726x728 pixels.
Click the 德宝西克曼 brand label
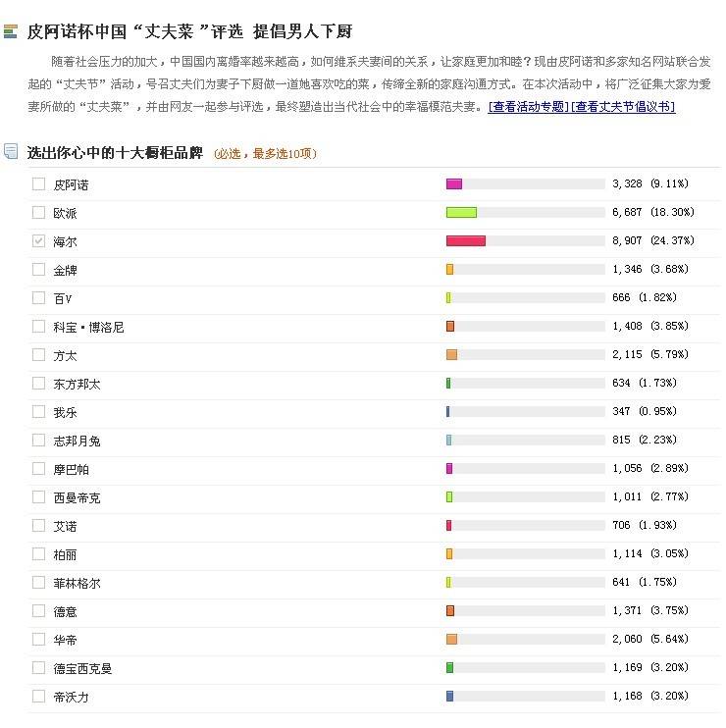[x=82, y=668]
